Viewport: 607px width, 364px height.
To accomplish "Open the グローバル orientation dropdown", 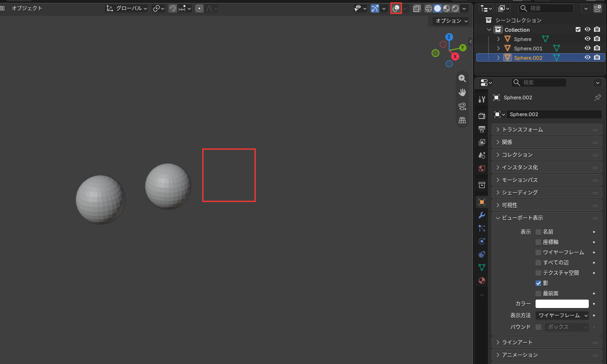I will (126, 8).
